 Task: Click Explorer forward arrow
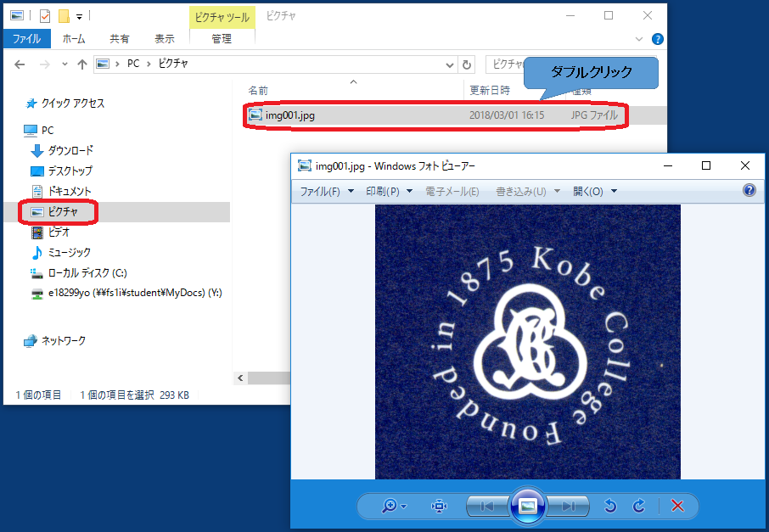[45, 64]
